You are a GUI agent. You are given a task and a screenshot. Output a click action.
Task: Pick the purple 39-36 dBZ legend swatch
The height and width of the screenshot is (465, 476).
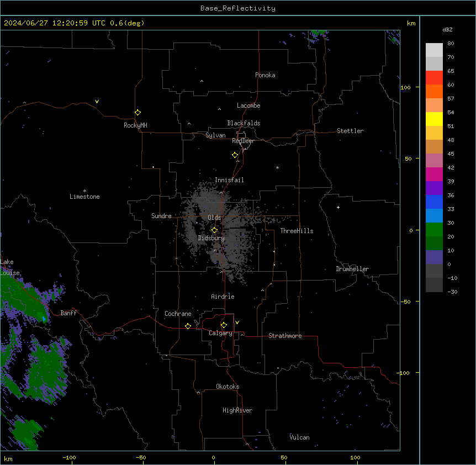(x=434, y=188)
